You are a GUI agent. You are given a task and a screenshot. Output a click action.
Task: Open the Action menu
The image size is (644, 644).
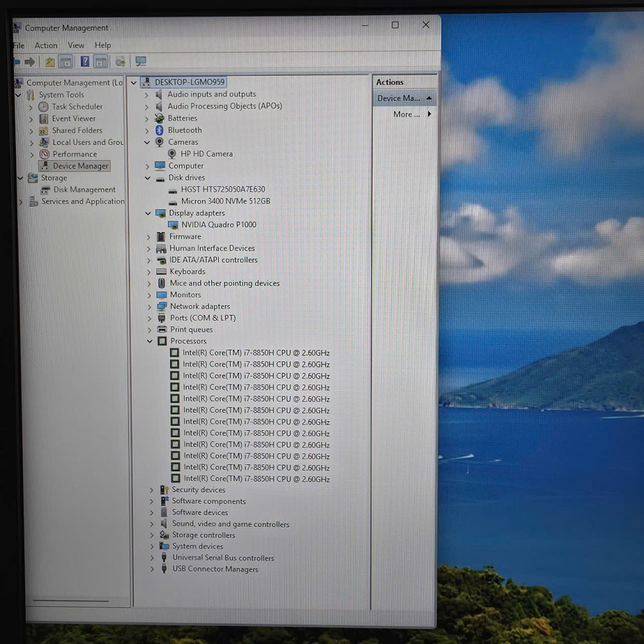46,46
